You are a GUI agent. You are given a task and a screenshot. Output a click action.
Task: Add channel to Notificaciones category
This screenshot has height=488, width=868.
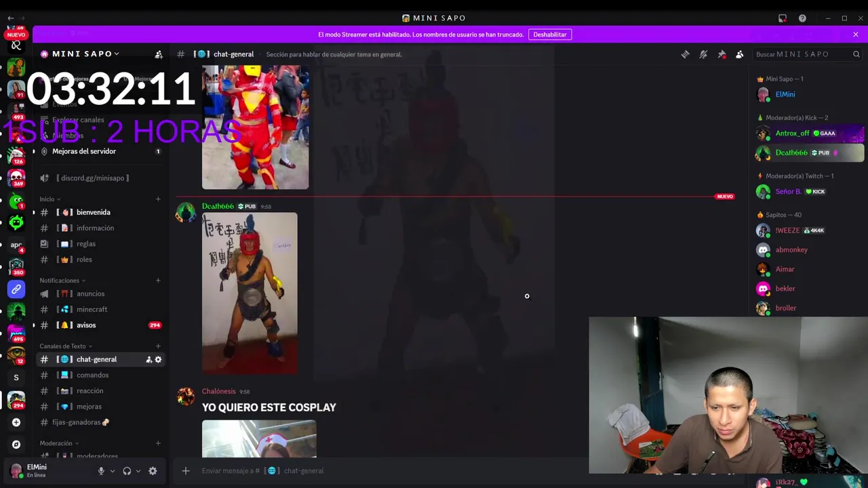coord(158,281)
